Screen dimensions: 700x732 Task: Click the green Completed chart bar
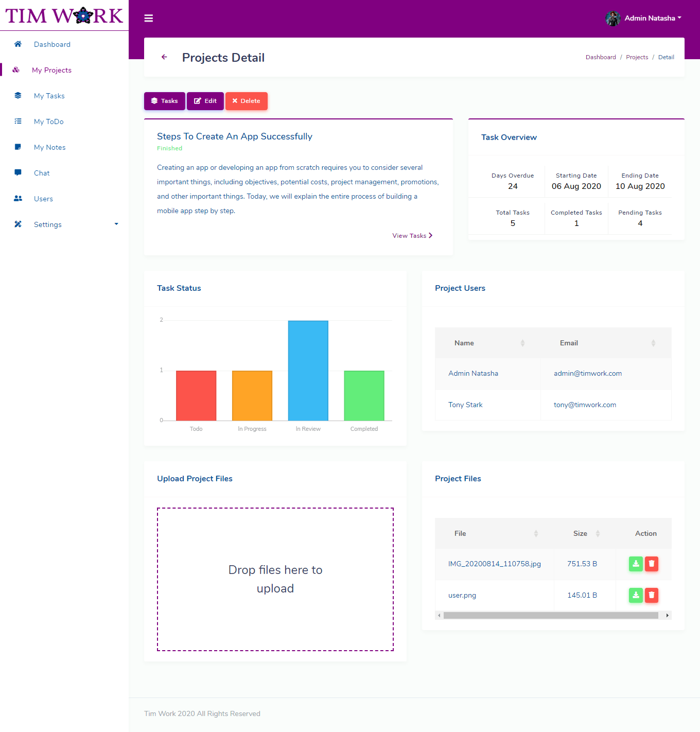tap(364, 395)
